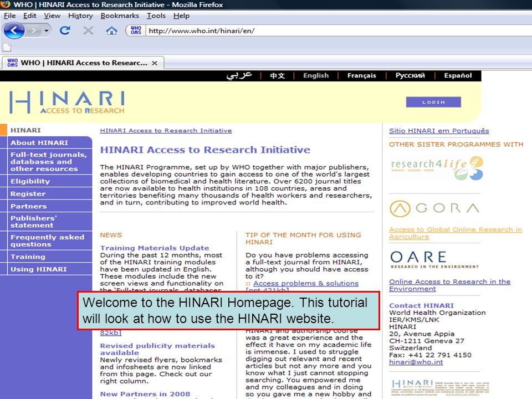Click the Firefox icon in title bar

coord(5,4)
